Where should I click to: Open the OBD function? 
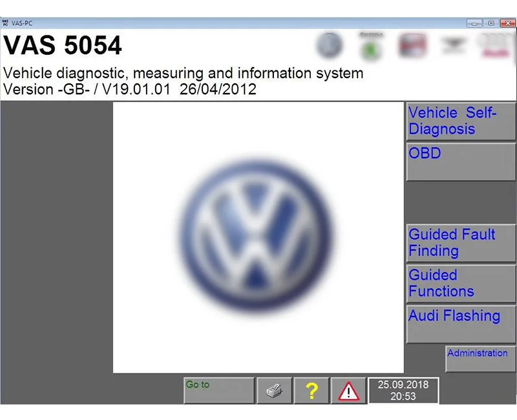[x=461, y=162]
